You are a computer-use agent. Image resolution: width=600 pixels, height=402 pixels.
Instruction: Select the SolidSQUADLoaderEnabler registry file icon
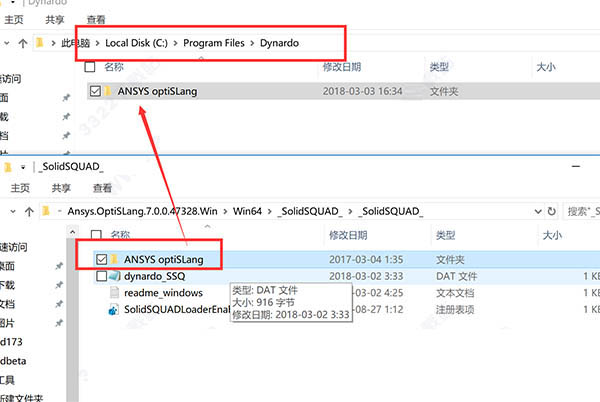pyautogui.click(x=114, y=309)
